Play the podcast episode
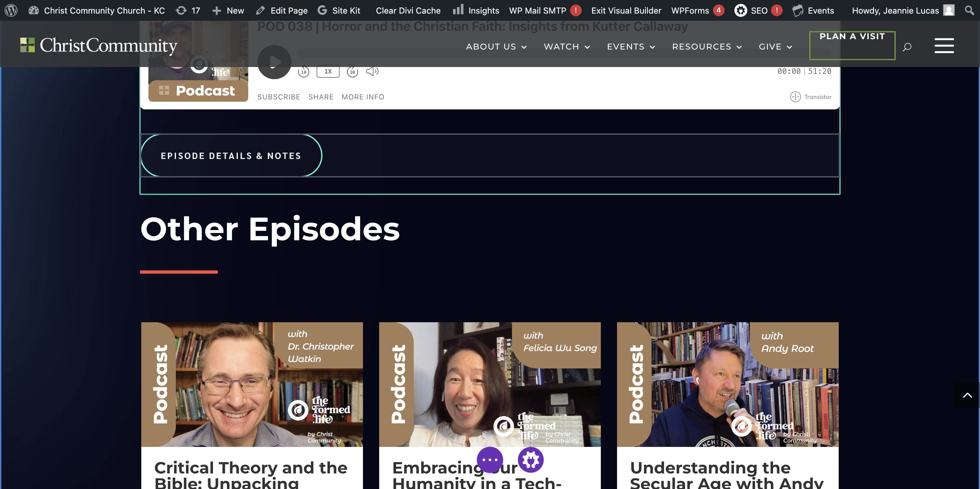Image resolution: width=980 pixels, height=489 pixels. [274, 62]
